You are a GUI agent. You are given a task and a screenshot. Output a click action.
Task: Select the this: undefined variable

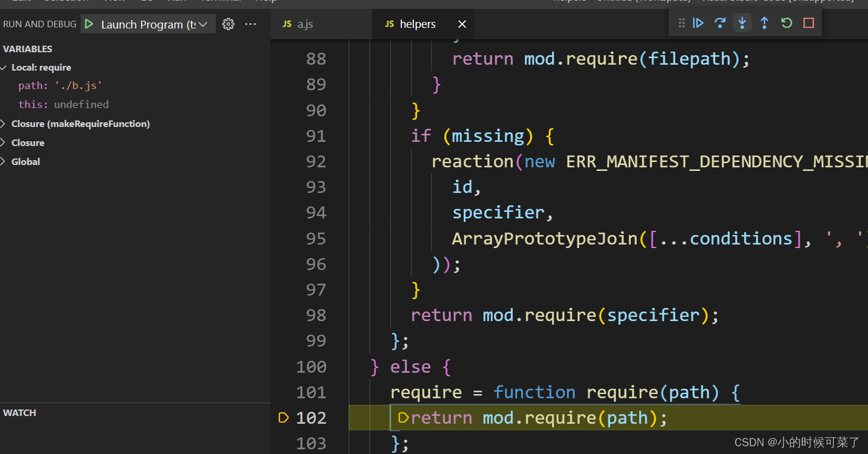(x=63, y=104)
